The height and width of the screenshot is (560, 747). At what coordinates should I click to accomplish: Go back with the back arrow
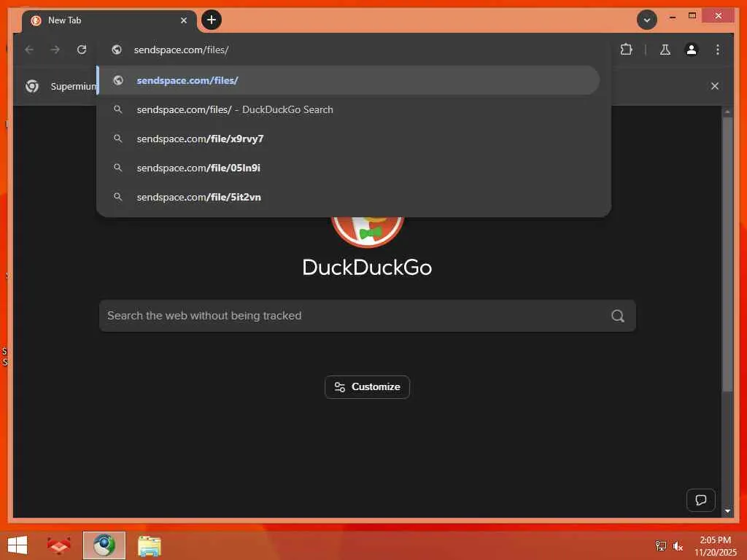[x=29, y=50]
